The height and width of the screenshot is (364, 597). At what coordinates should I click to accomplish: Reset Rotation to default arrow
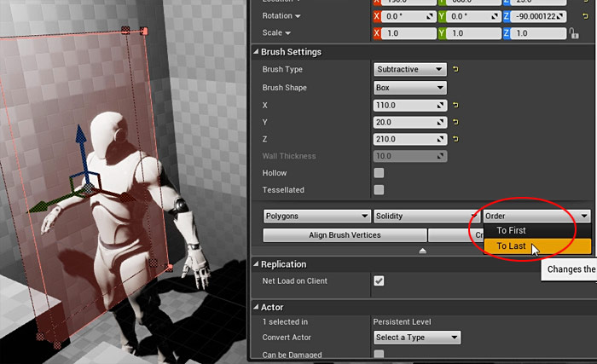tap(585, 16)
